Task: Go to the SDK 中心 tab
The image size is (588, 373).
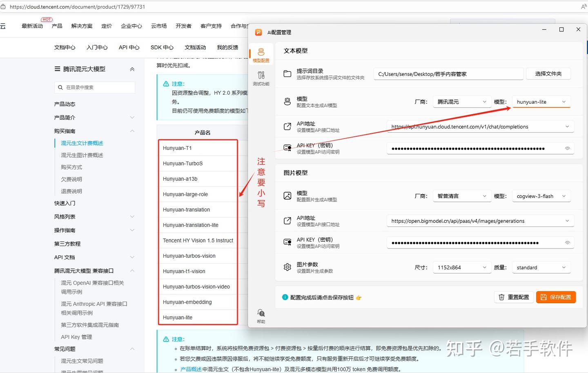Action: point(162,47)
